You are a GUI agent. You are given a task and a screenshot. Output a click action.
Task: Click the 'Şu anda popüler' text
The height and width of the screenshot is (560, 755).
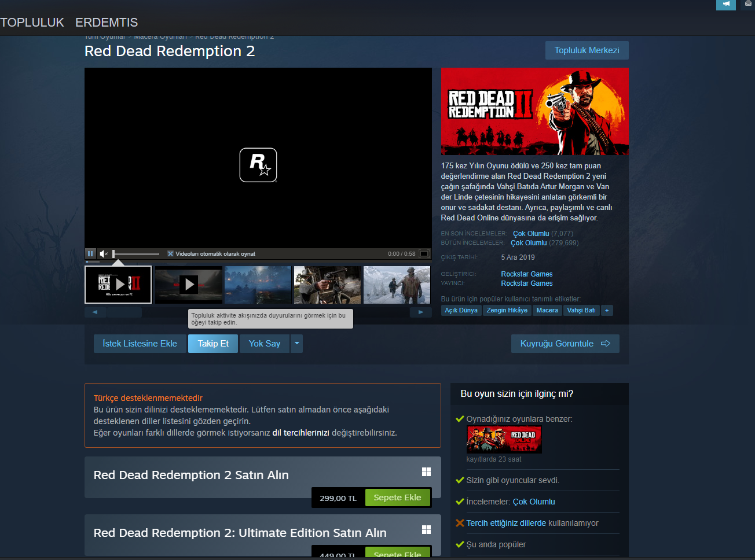point(496,544)
